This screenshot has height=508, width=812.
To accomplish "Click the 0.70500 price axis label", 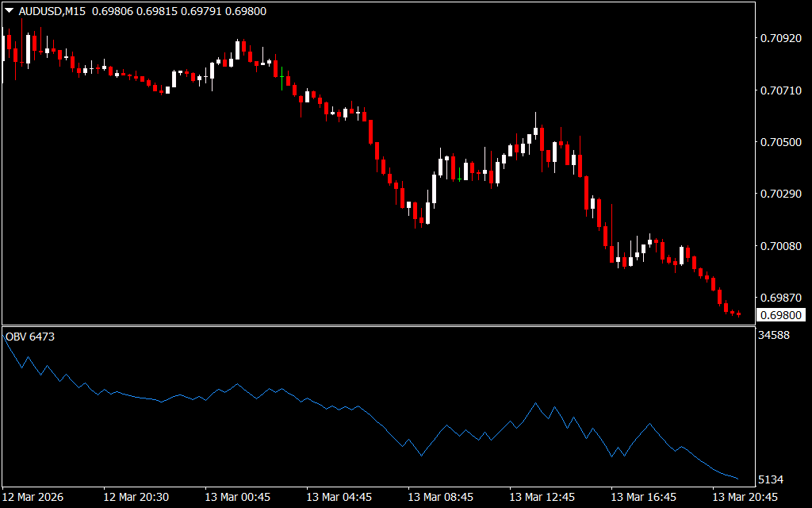I will tap(780, 142).
